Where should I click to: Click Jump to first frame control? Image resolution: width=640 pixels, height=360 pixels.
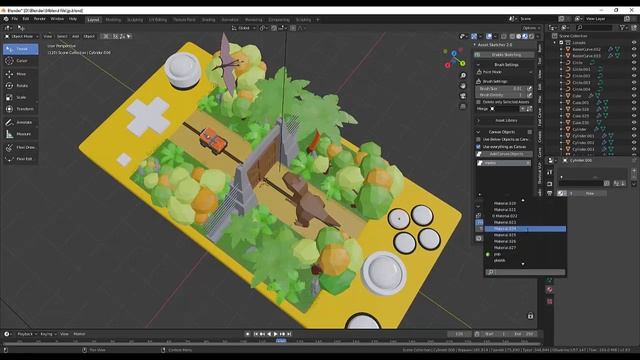[256, 334]
